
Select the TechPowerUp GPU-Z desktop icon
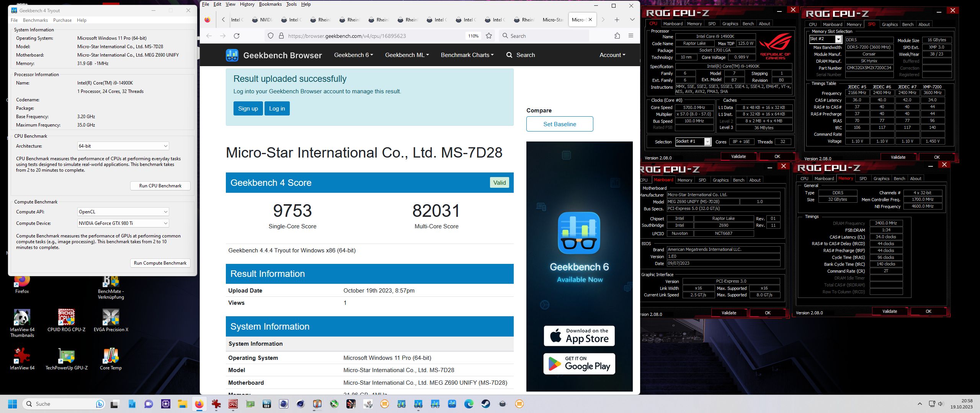(x=67, y=359)
